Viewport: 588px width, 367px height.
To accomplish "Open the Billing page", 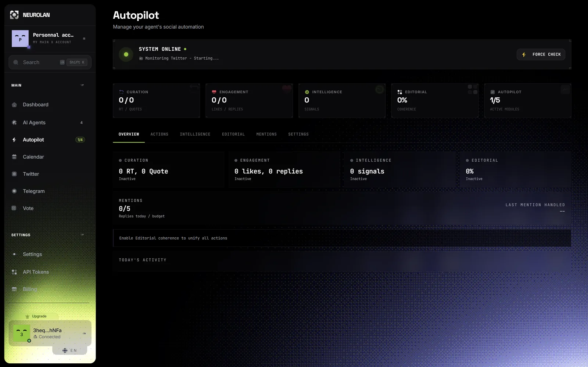I will 30,289.
